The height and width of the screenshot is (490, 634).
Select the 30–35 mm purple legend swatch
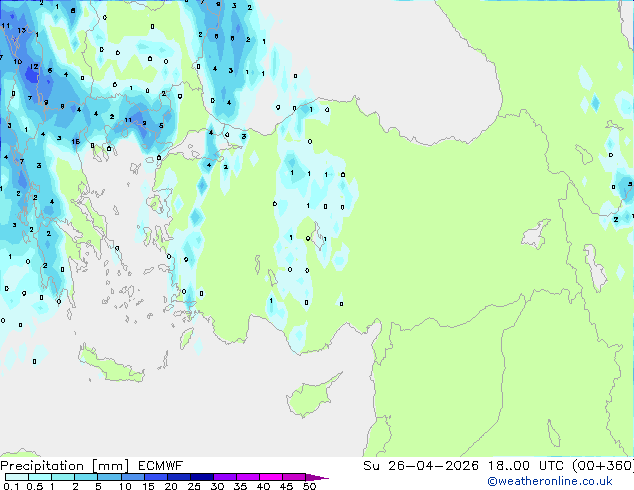coord(225,477)
